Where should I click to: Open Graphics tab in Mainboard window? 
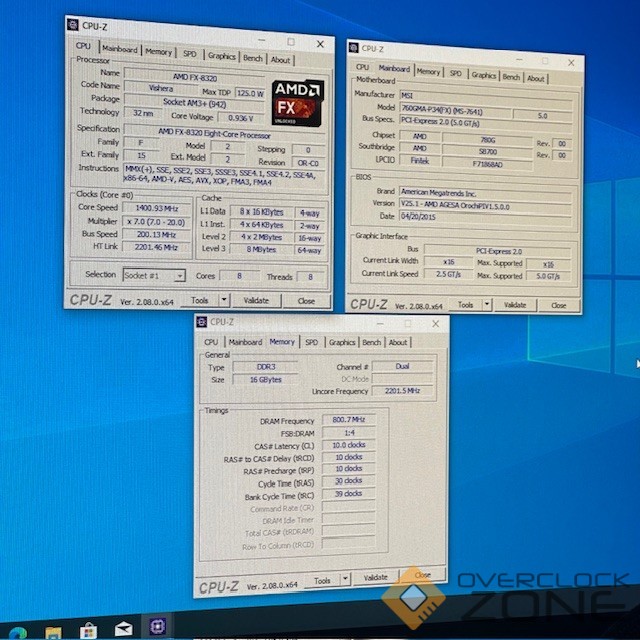click(x=484, y=75)
